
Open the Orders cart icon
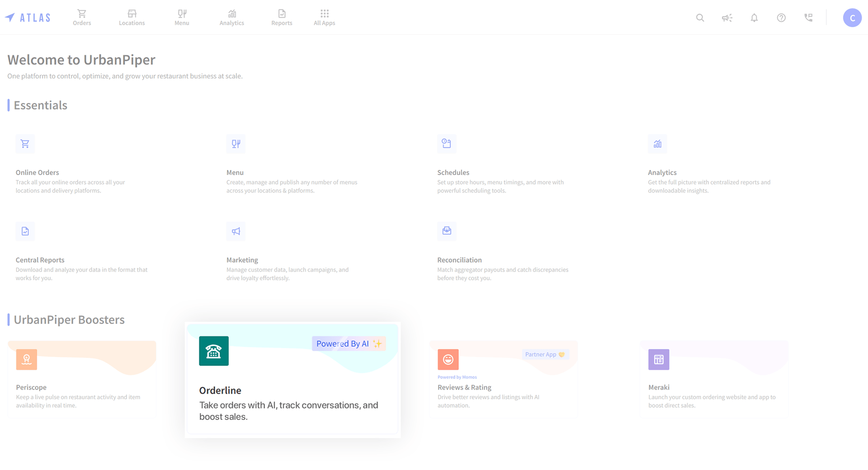[x=82, y=14]
